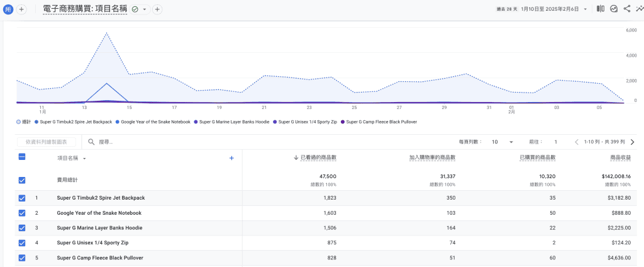Go to previous page arrow
644x267 pixels.
pyautogui.click(x=577, y=142)
